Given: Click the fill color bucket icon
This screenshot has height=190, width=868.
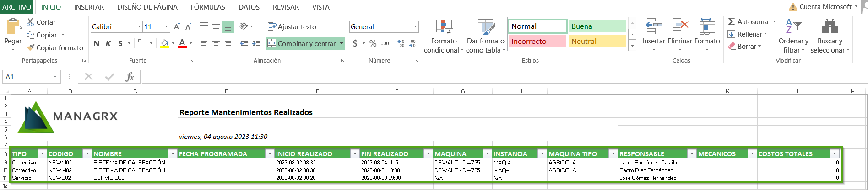Looking at the screenshot, I should click(x=164, y=43).
